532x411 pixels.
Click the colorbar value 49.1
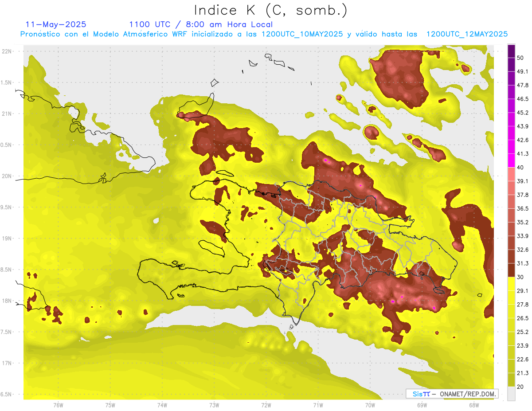pyautogui.click(x=522, y=71)
